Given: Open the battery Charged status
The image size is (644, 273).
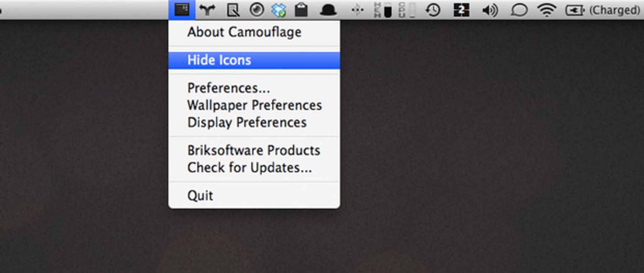Looking at the screenshot, I should click(x=603, y=10).
